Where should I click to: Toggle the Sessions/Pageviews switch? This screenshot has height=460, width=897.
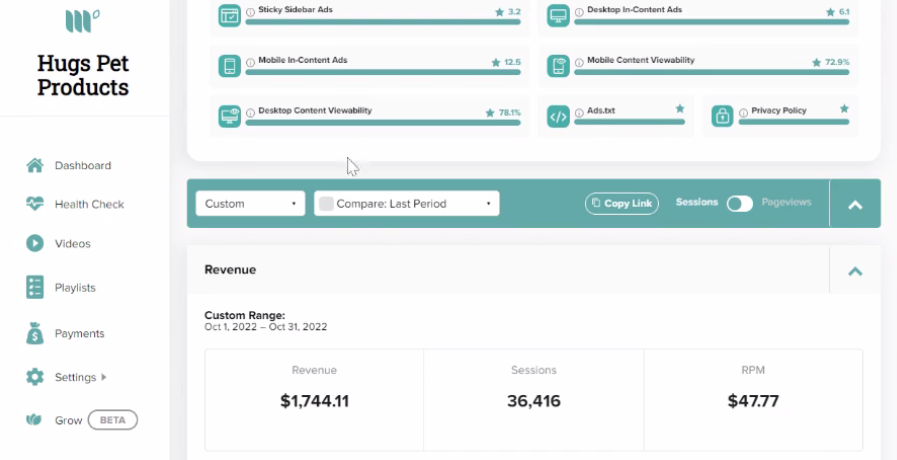tap(740, 204)
